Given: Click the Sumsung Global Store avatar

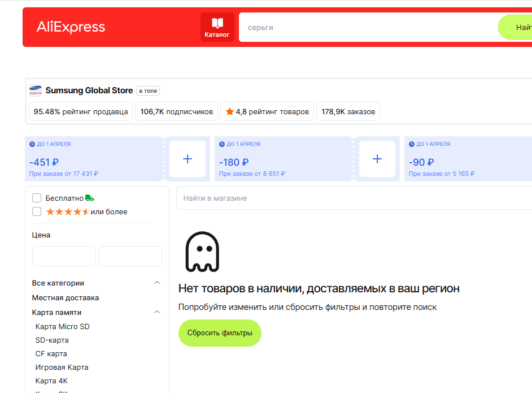Looking at the screenshot, I should pos(35,90).
